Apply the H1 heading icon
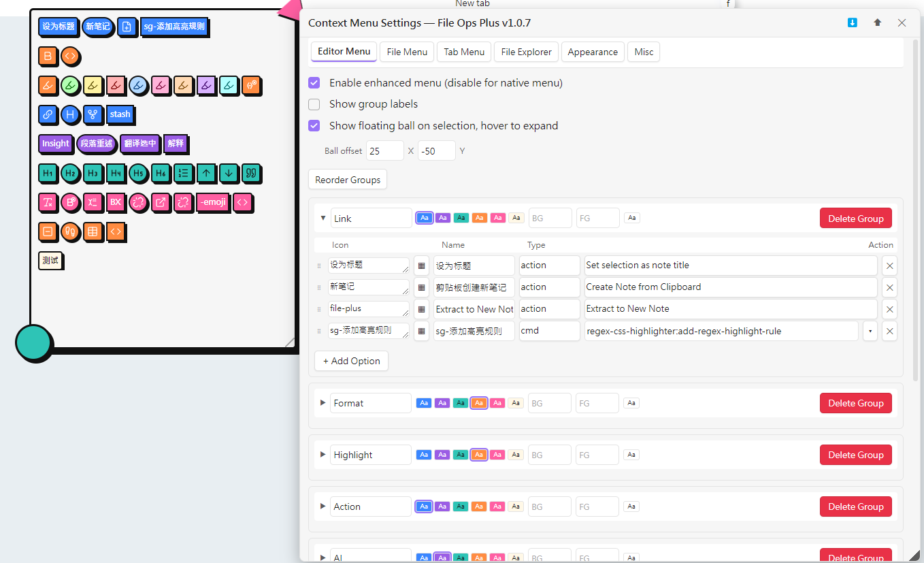Viewport: 924px width, 563px height. tap(48, 173)
